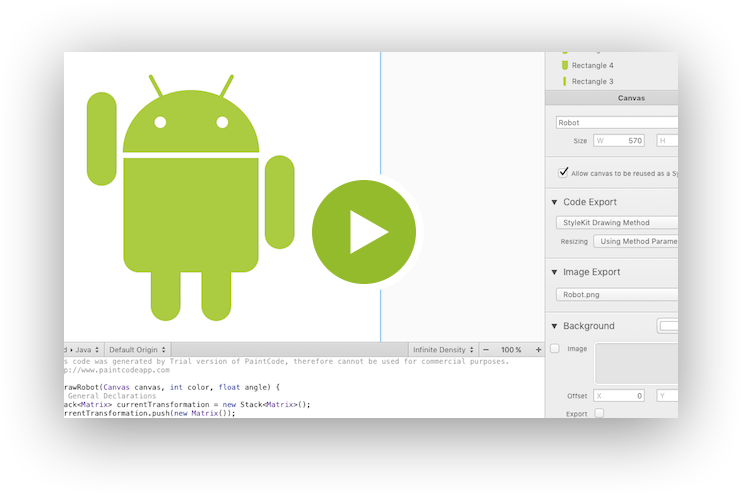Screen dimensions: 741x493
Task: Select Rectangle 4 layer in list
Action: [x=592, y=65]
